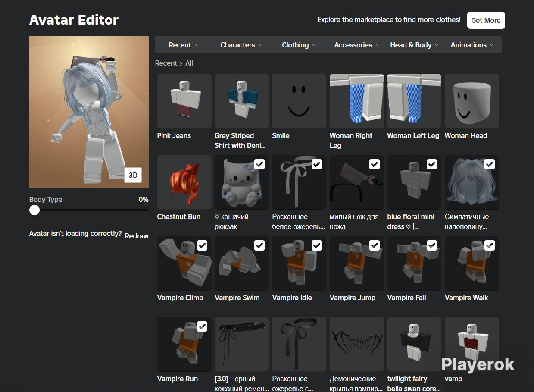
Task: Click the All breadcrumb text
Action: pos(189,63)
